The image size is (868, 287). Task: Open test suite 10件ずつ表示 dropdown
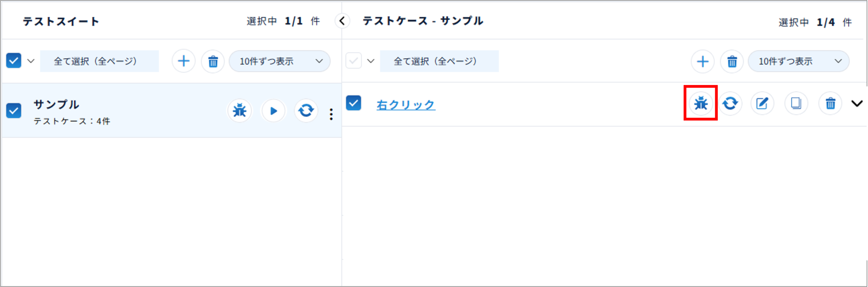coord(279,61)
